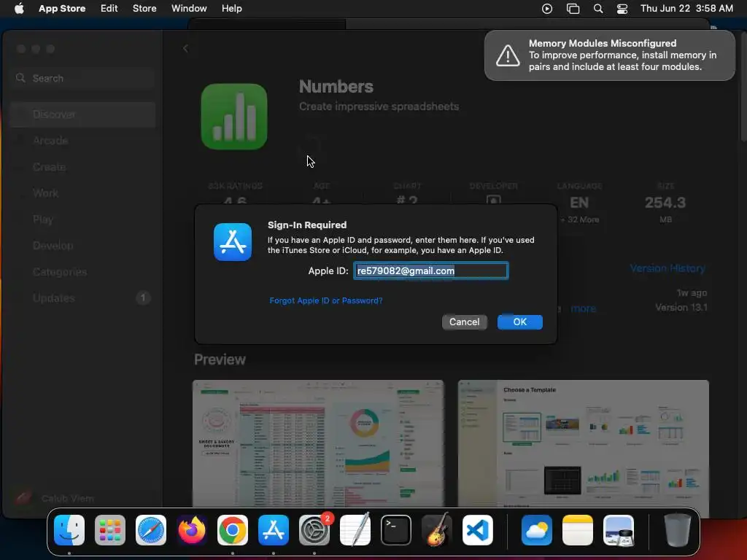This screenshot has height=560, width=747.
Task: Click the back chevron in App Store
Action: (185, 49)
